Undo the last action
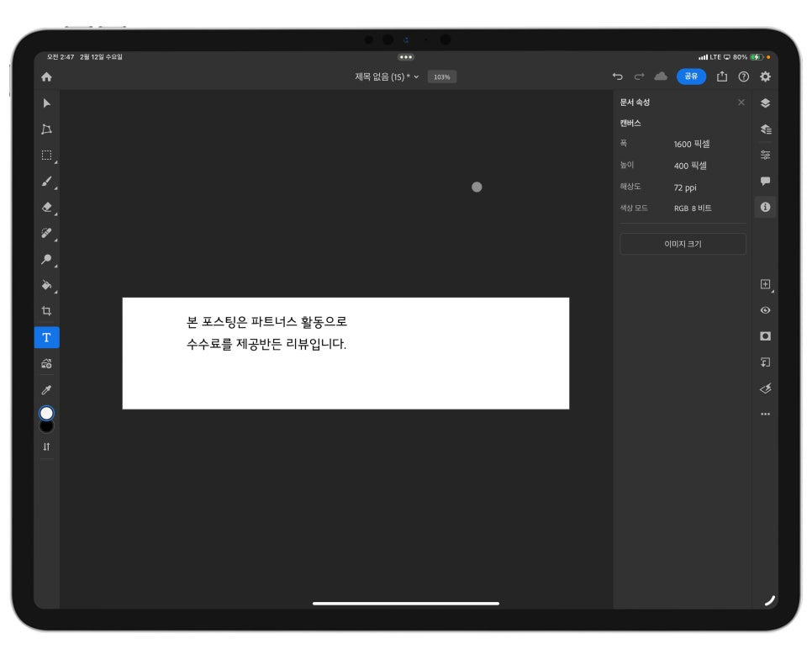Image resolution: width=812 pixels, height=660 pixels. [x=617, y=77]
